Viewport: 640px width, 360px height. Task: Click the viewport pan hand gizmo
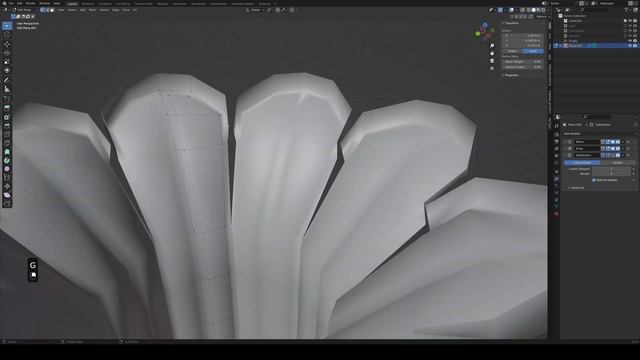pos(492,53)
